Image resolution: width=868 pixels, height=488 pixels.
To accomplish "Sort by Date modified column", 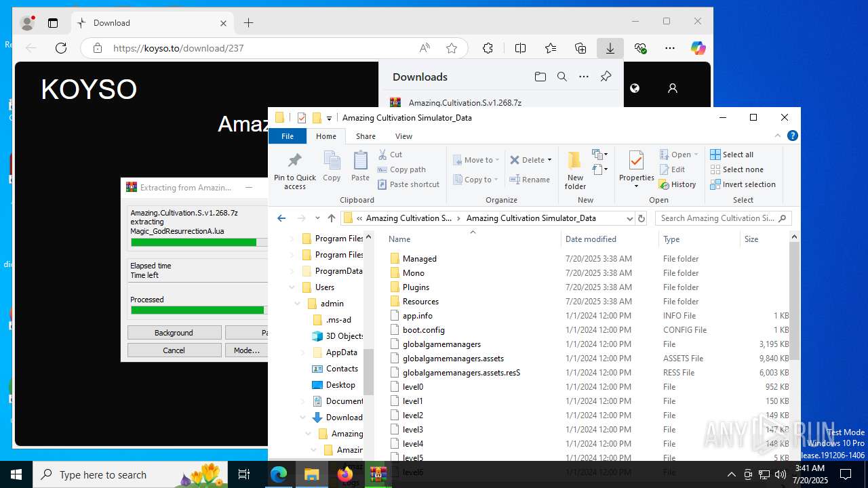I will click(591, 239).
